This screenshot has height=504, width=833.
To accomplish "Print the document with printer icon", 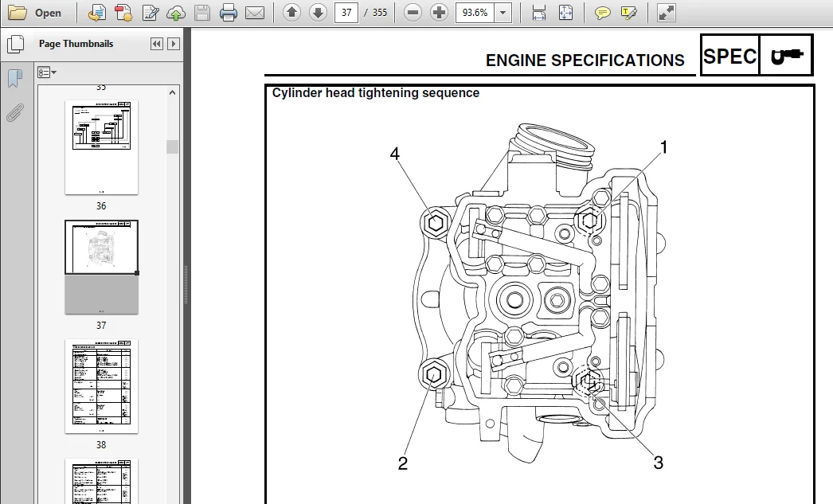I will point(229,13).
